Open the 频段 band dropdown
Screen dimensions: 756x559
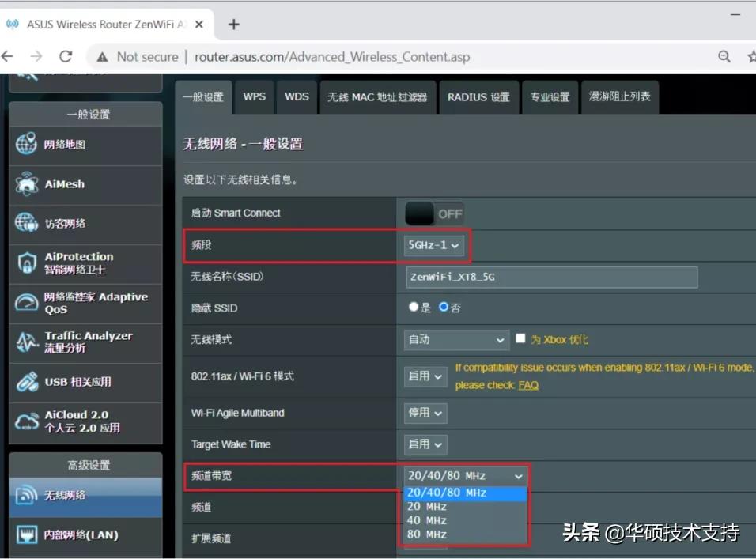[x=433, y=245]
